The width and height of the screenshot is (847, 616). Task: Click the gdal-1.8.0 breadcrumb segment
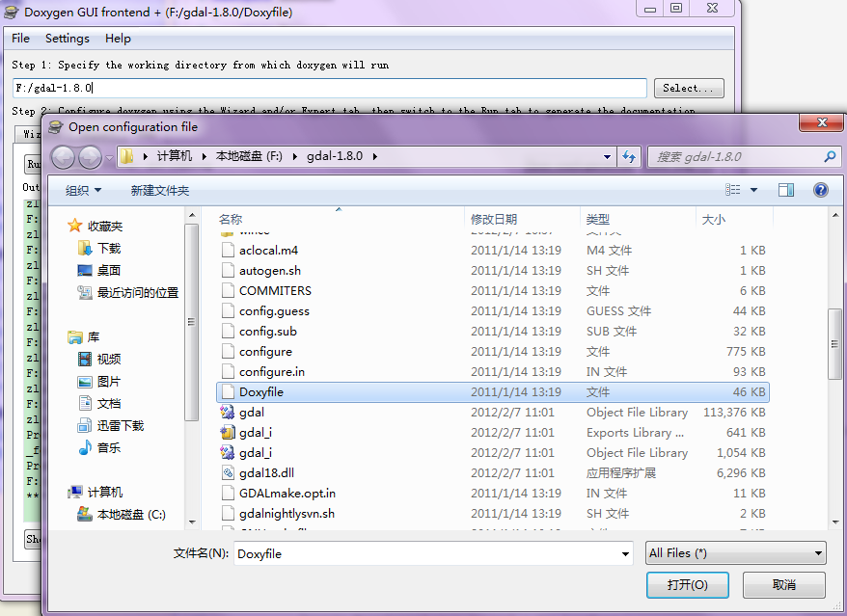tap(335, 156)
